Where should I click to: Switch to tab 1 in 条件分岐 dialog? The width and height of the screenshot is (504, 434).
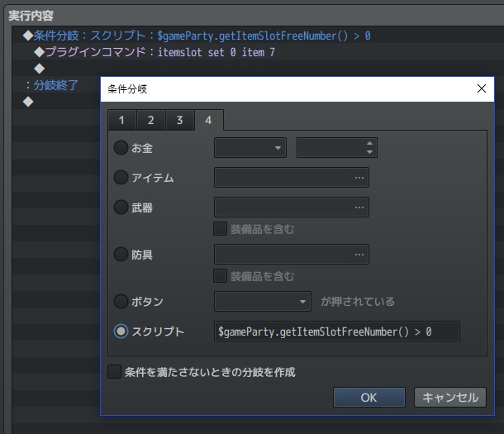pos(121,120)
